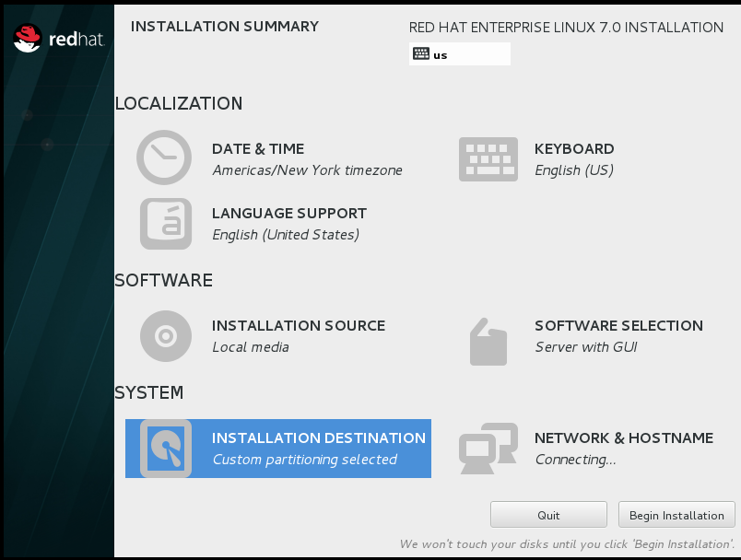Image resolution: width=741 pixels, height=560 pixels.
Task: Click the SOFTWARE section heading
Action: 163,281
